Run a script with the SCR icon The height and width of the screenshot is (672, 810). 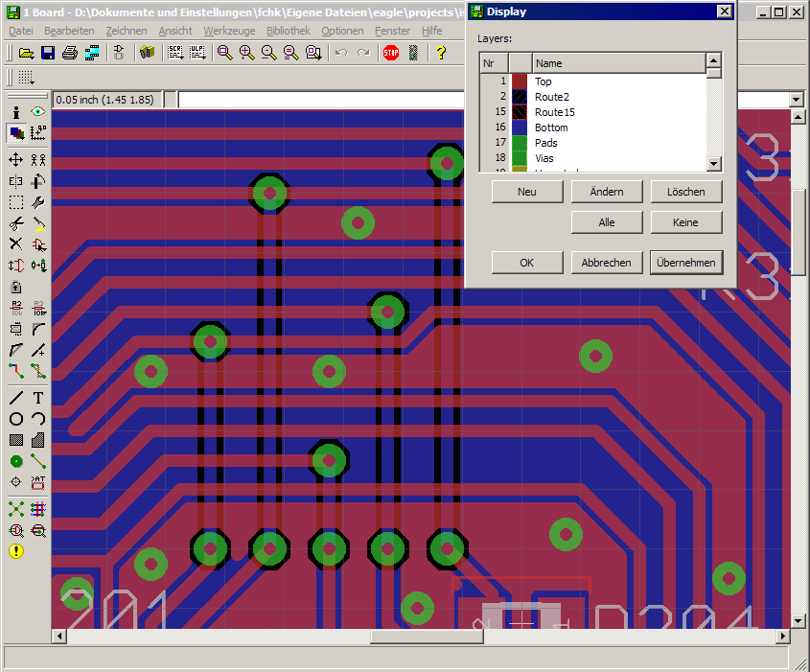point(175,53)
